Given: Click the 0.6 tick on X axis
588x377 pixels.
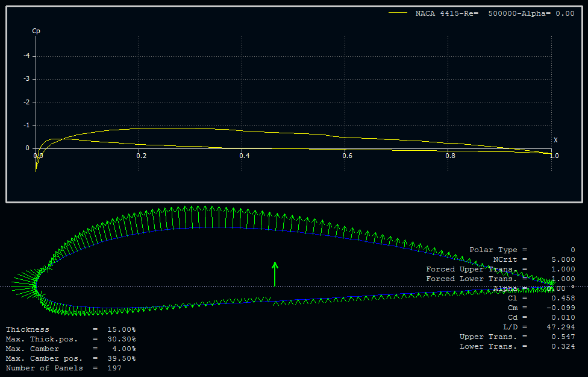Looking at the screenshot, I should [347, 156].
